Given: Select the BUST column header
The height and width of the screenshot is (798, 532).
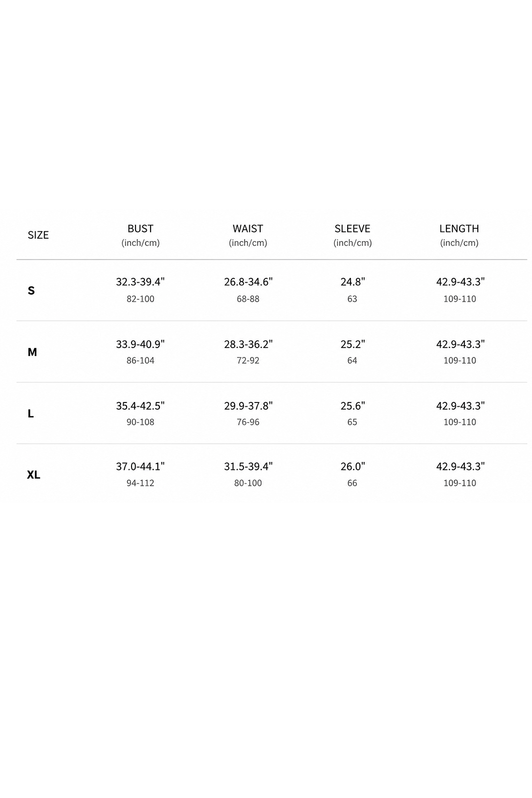Looking at the screenshot, I should pyautogui.click(x=140, y=229).
